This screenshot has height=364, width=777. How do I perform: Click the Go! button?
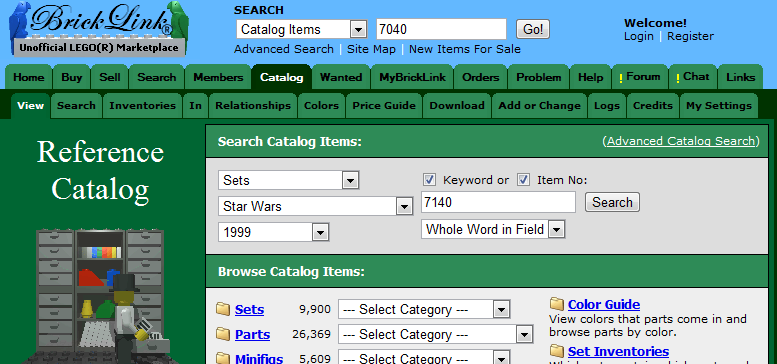tap(533, 30)
